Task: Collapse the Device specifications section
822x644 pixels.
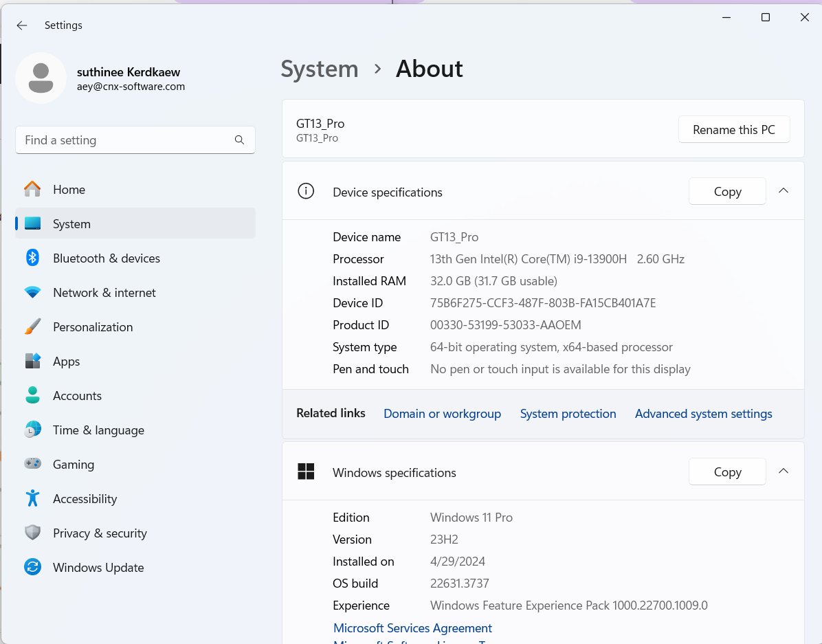Action: tap(784, 191)
